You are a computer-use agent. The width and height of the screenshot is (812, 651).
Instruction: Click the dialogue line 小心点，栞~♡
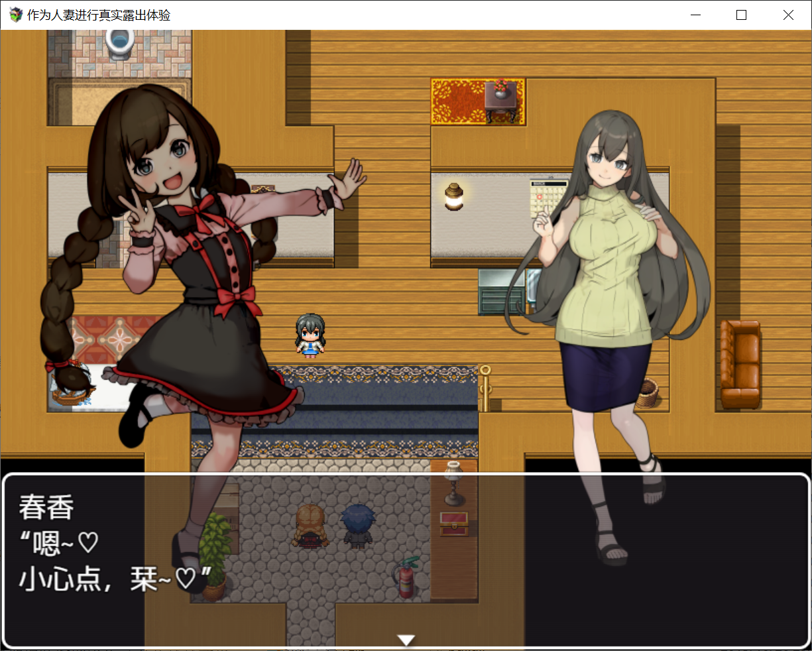(116, 578)
